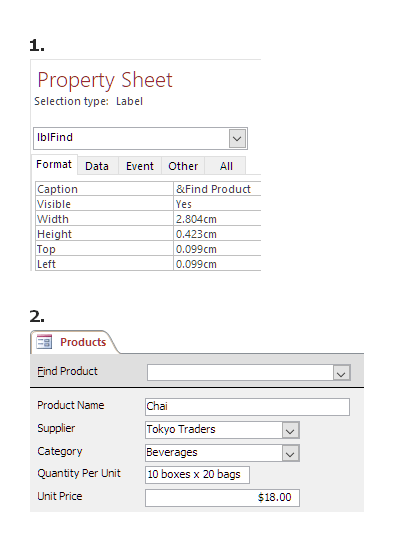Screen dimensions: 394x542
Task: Click the Product Name field containing Chai
Action: (247, 406)
